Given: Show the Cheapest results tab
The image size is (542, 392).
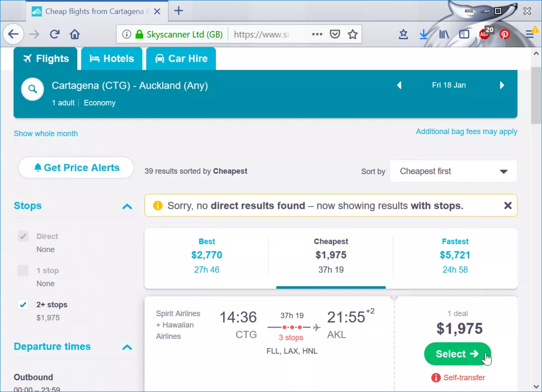Looking at the screenshot, I should click(x=331, y=256).
